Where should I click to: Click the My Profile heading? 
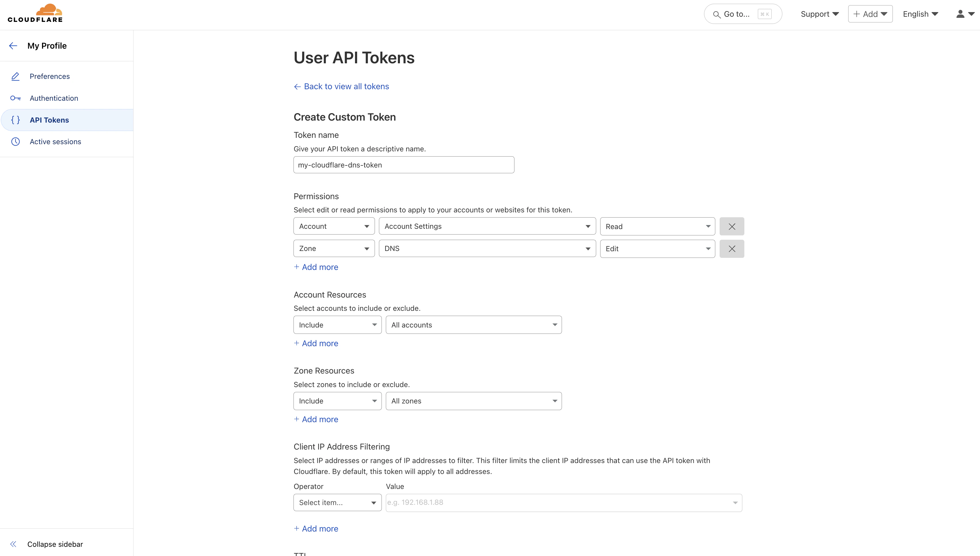pyautogui.click(x=47, y=46)
